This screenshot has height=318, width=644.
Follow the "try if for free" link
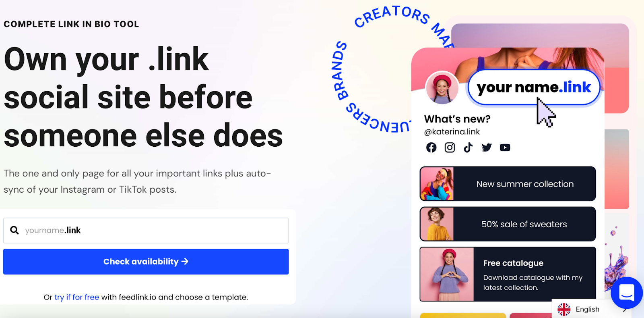pyautogui.click(x=76, y=297)
